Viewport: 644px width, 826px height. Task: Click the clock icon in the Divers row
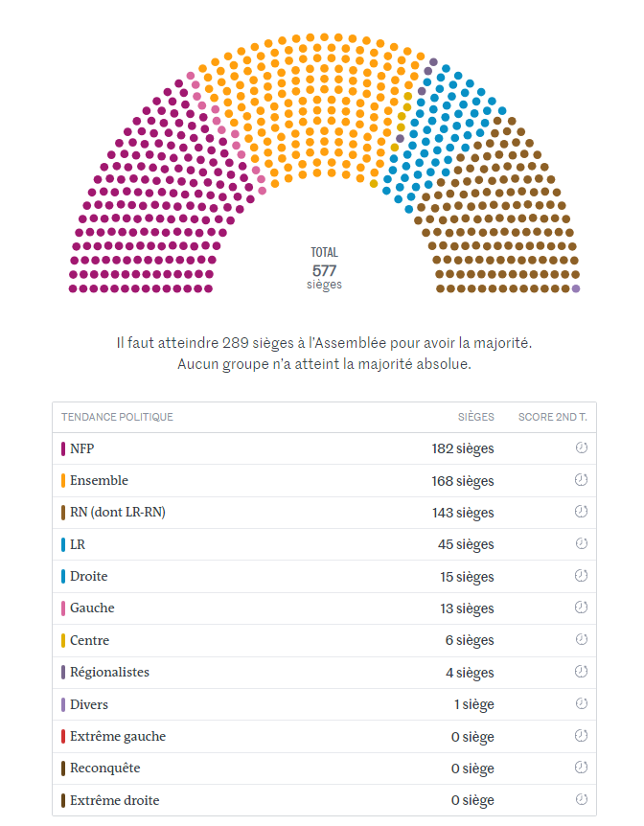[581, 703]
